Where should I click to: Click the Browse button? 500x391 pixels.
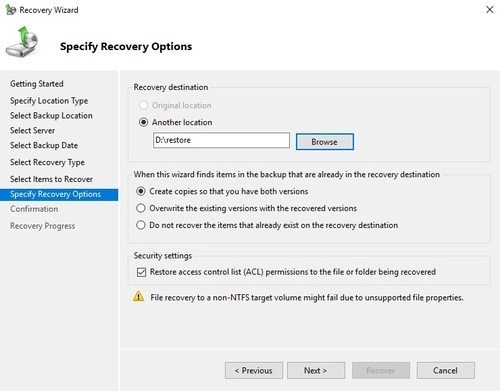click(x=325, y=142)
